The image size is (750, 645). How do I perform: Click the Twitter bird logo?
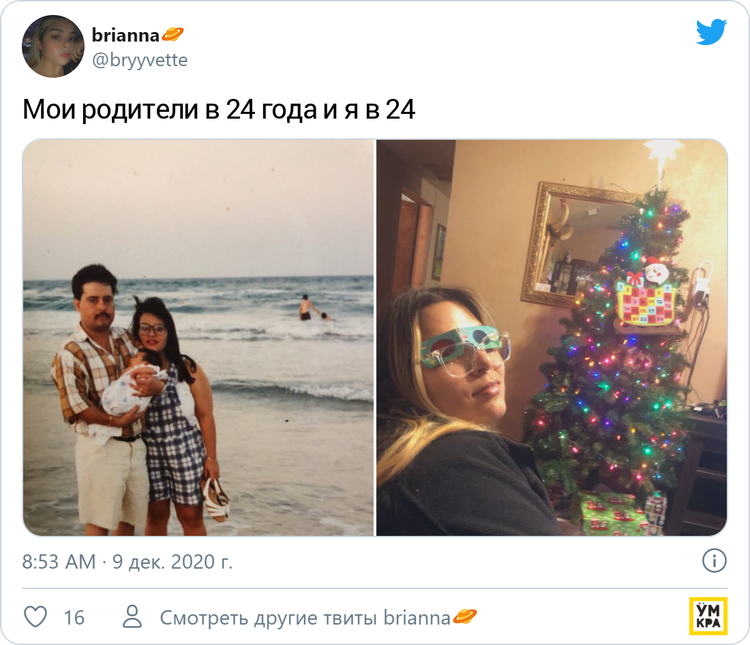pos(711,32)
